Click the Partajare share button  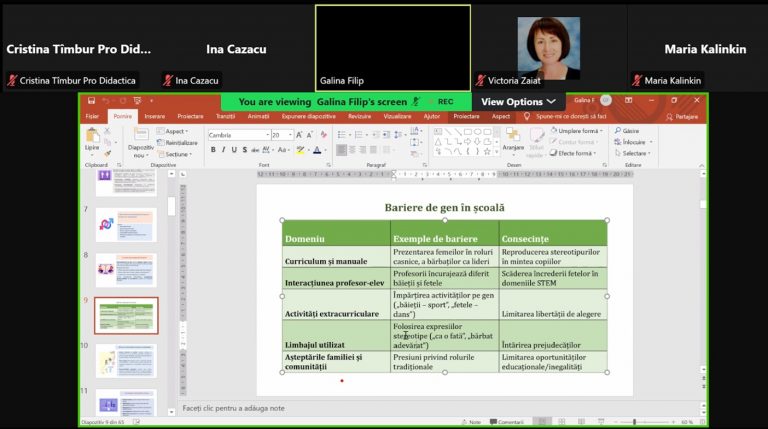tap(681, 116)
